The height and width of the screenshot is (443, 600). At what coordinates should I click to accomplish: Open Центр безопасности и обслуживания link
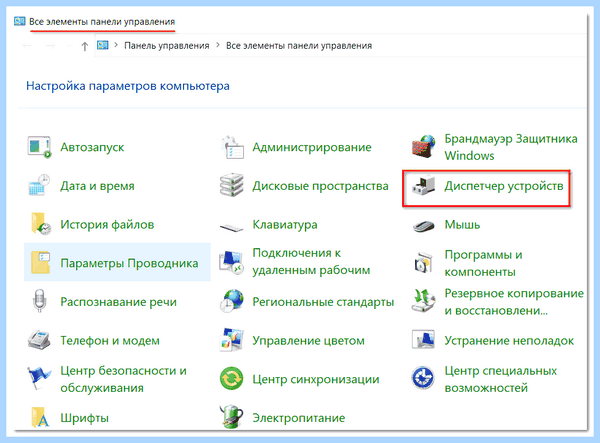(x=124, y=379)
